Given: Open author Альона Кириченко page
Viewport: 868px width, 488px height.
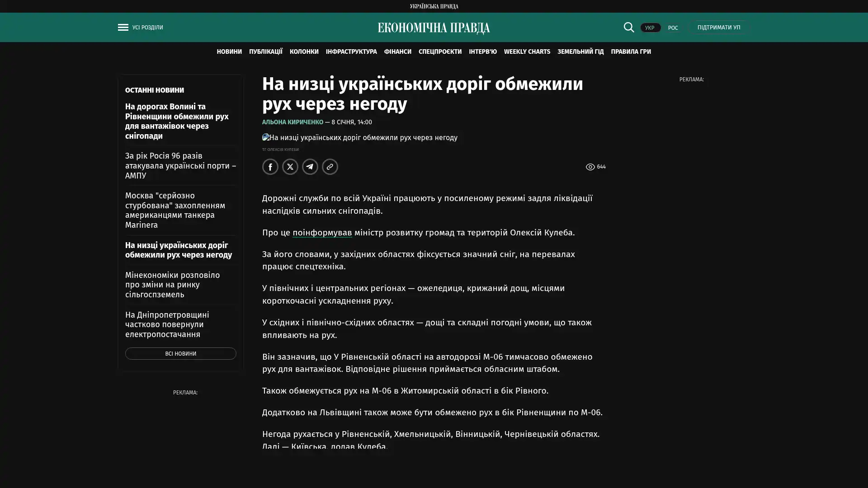Looking at the screenshot, I should 292,122.
